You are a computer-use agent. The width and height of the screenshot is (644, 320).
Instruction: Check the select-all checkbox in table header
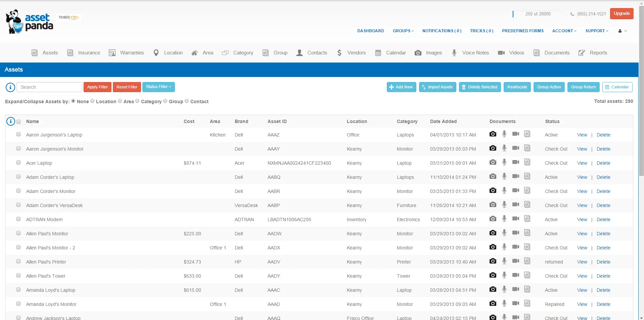[19, 122]
